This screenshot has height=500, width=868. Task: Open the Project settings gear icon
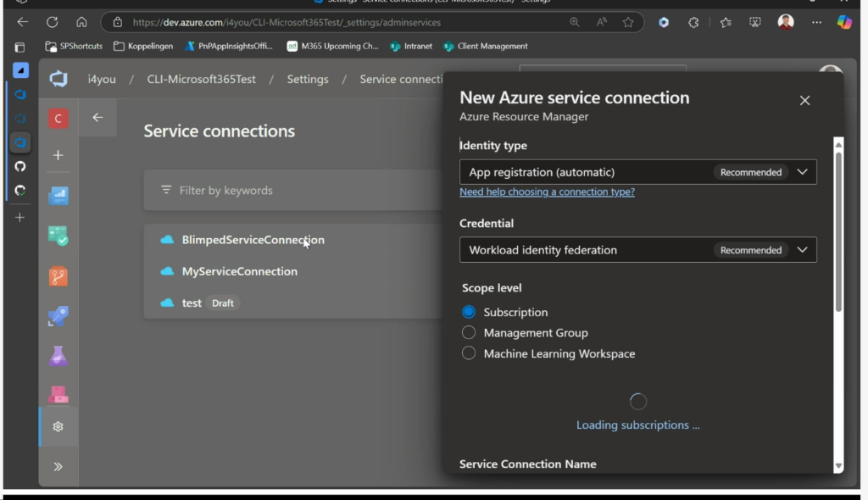tap(58, 426)
